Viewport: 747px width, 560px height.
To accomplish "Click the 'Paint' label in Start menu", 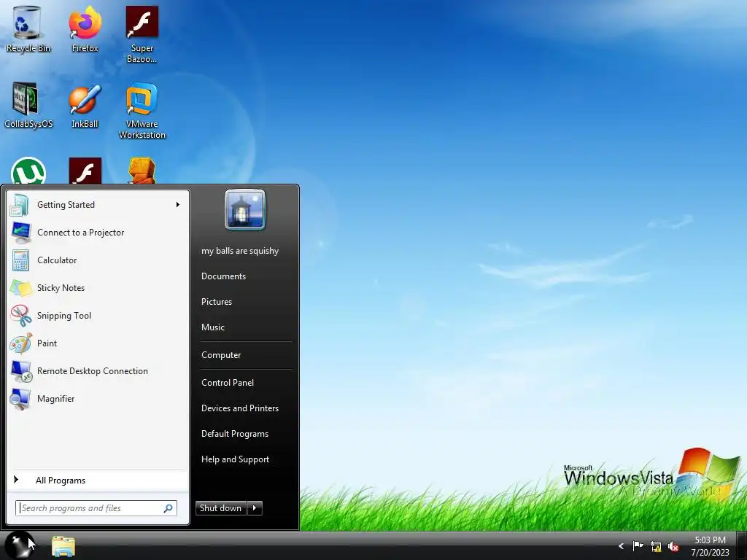I will click(x=47, y=343).
